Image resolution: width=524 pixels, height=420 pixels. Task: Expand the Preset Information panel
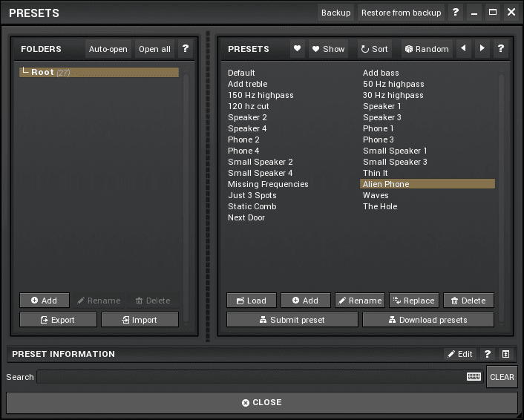pos(505,354)
